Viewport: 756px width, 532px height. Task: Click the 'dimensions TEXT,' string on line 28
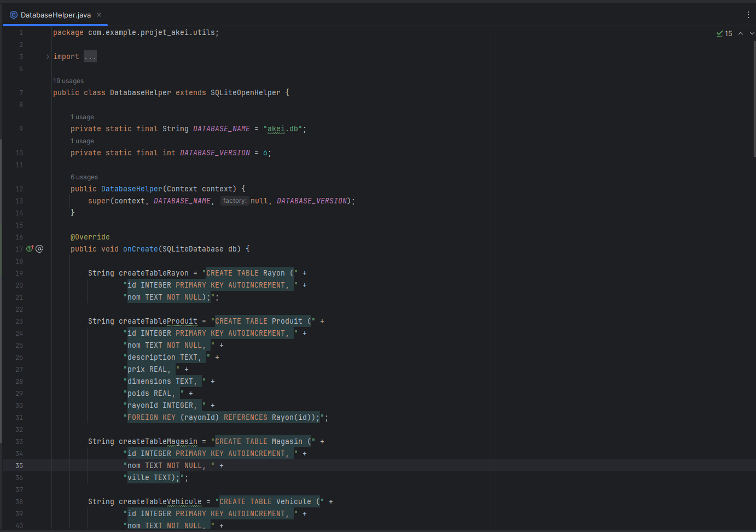(x=165, y=382)
